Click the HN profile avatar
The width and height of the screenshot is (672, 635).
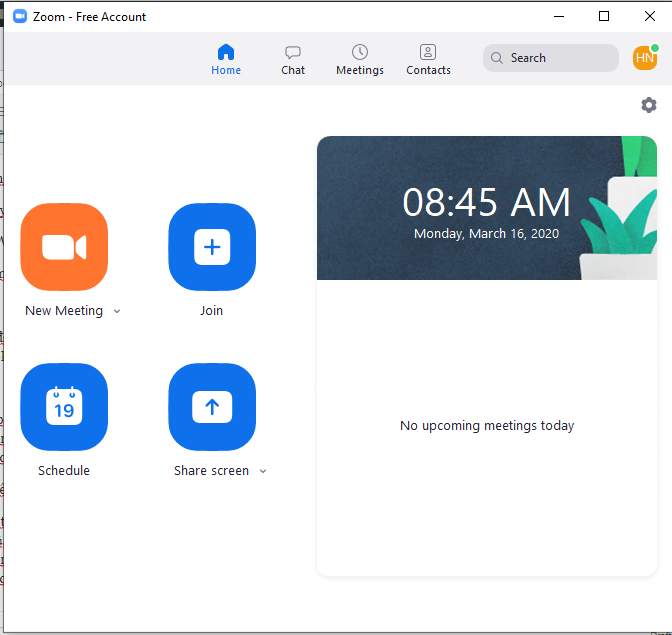point(645,58)
